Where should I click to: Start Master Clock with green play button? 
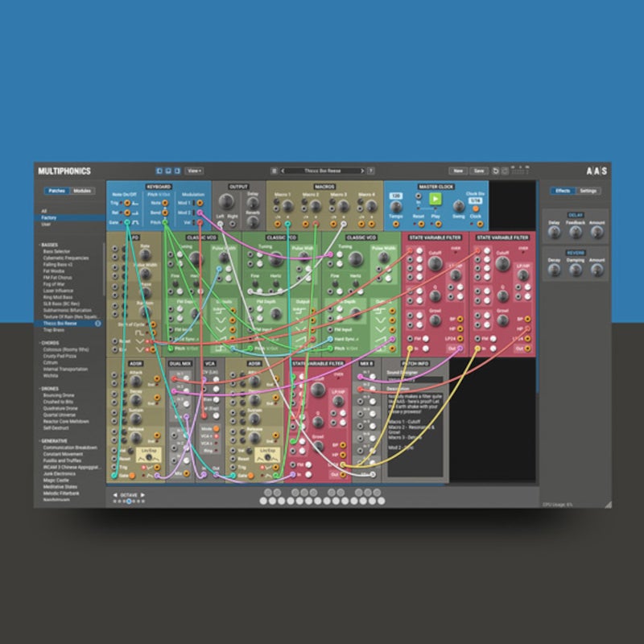pyautogui.click(x=435, y=199)
